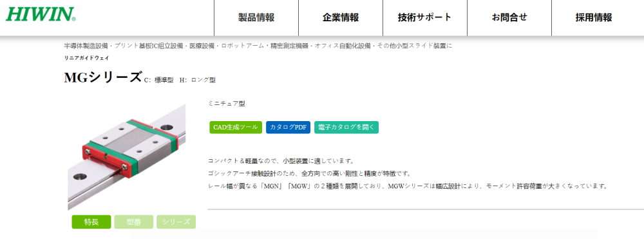The width and height of the screenshot is (644, 239).
Task: Click the CAD生成ツール button
Action: click(x=235, y=128)
